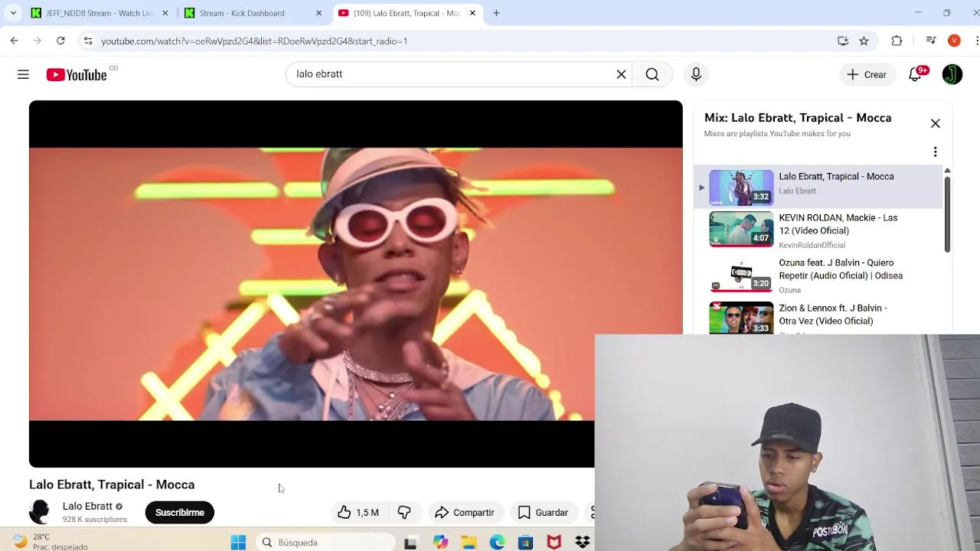Clear the search text with the X
Viewport: 980px width, 551px height.
coord(621,74)
